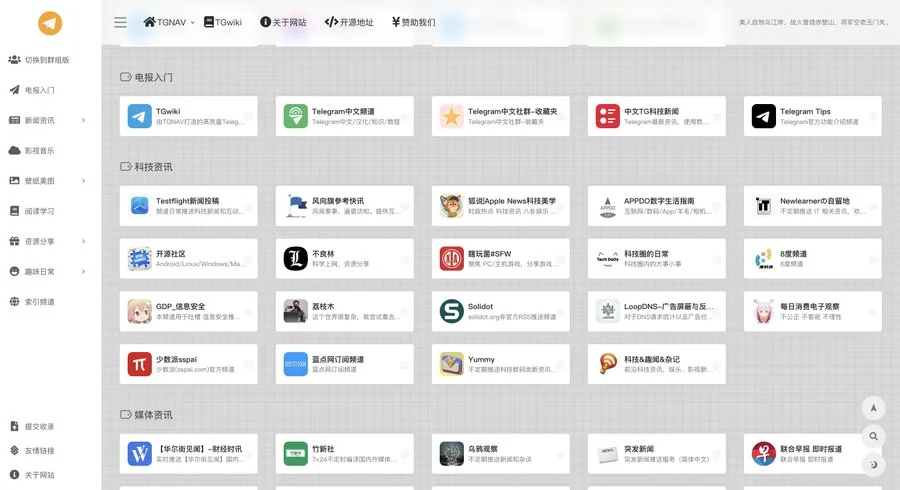Expand the 新闻资讯 sidebar chevron

(x=83, y=120)
